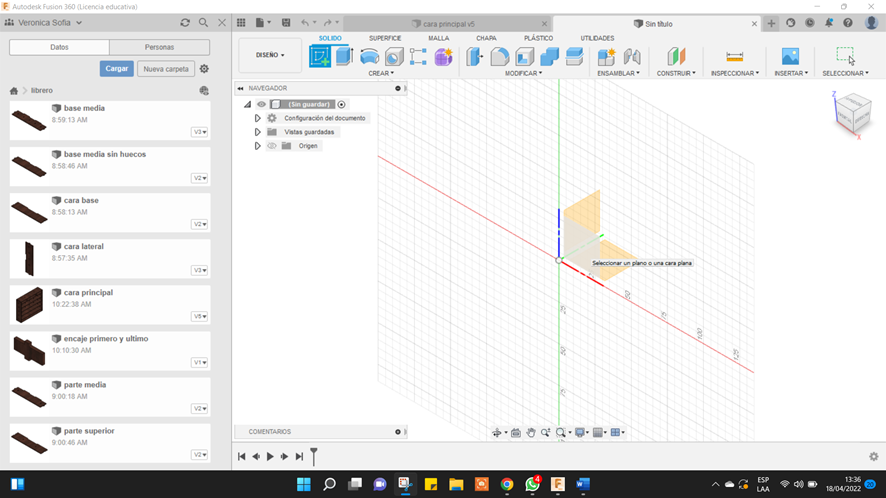The height and width of the screenshot is (498, 886).
Task: Switch to the UTILIDADES tab
Action: tap(597, 38)
